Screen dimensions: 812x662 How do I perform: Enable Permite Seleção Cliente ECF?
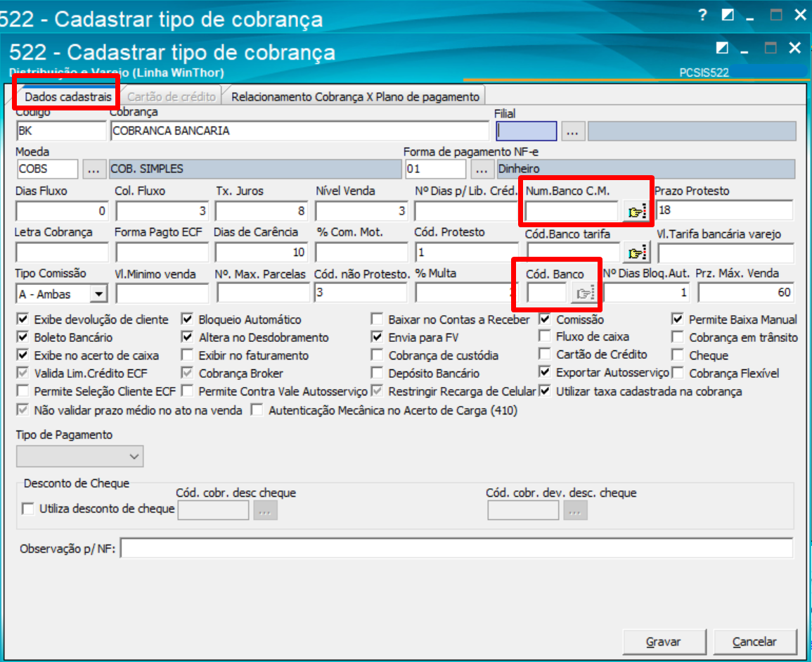pyautogui.click(x=22, y=390)
